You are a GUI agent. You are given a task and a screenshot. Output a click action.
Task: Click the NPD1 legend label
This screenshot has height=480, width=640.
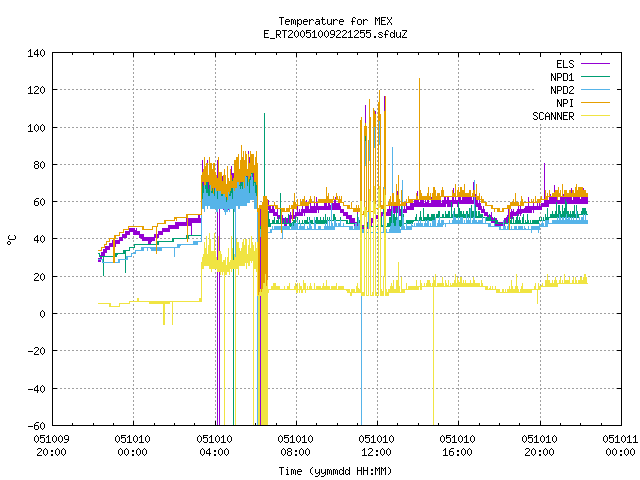tap(562, 77)
